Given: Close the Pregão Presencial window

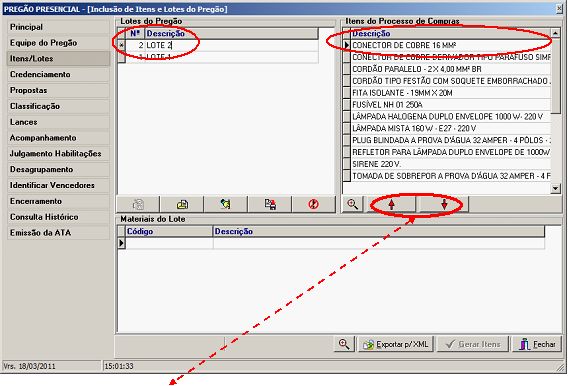Looking at the screenshot, I should coord(559,9).
